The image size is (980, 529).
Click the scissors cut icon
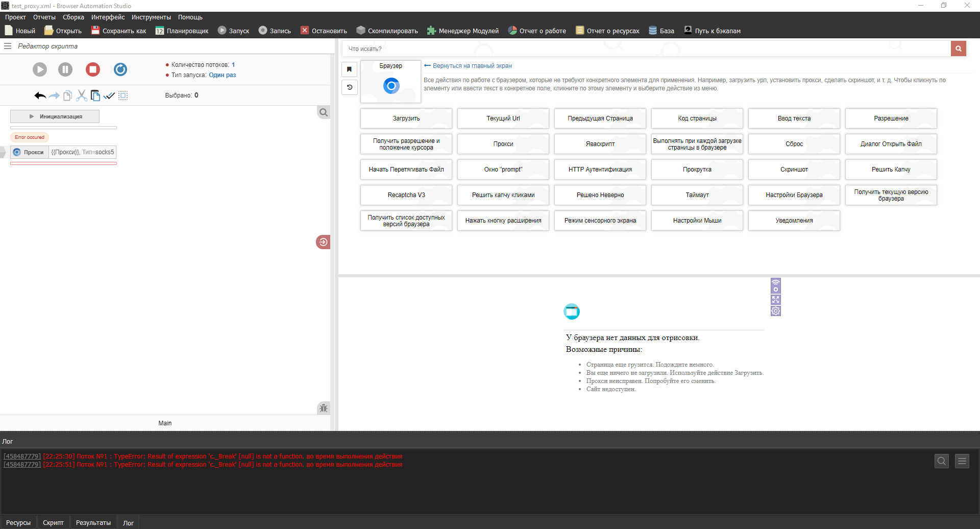tap(81, 95)
